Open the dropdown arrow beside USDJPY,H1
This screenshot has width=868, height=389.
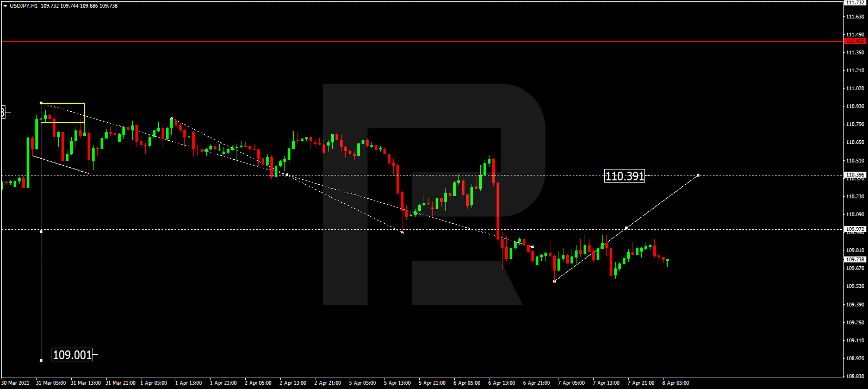click(x=5, y=6)
